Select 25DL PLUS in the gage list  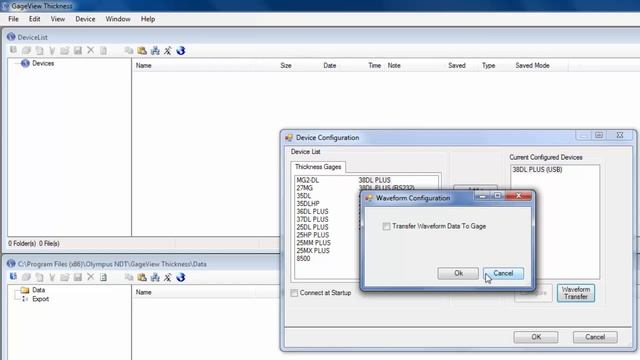(x=312, y=227)
